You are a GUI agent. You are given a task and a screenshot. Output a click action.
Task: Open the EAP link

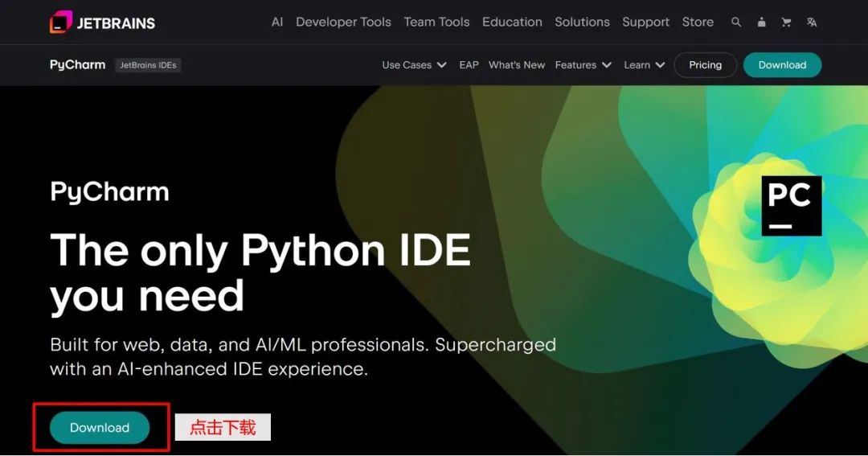[469, 65]
